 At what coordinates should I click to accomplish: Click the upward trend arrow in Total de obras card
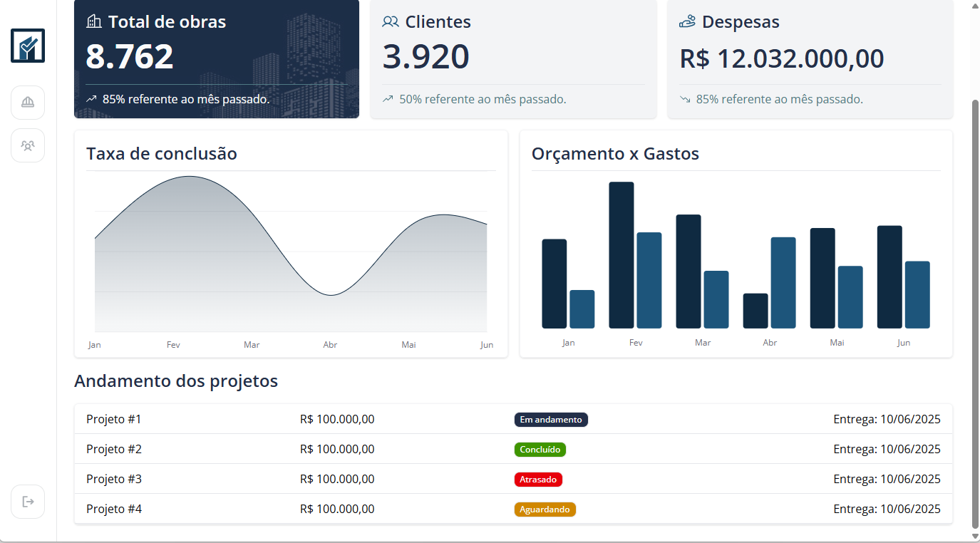[x=91, y=99]
